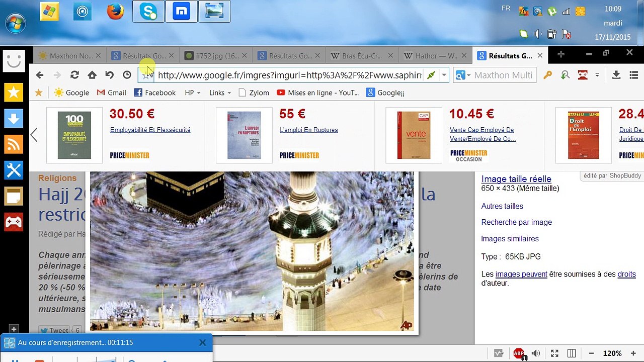Open a new tab with the plus button
The width and height of the screenshot is (644, 362).
point(561,54)
